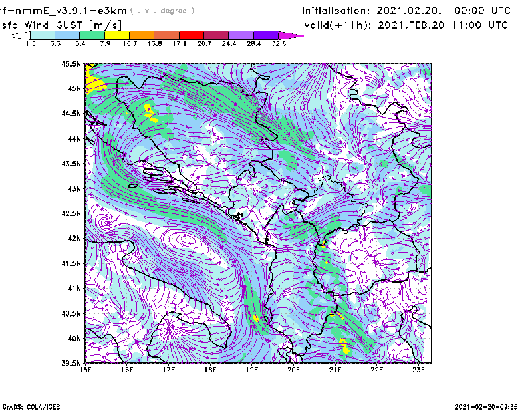Click the '( . x . degree )' grey text
This screenshot has width=532, height=411.
click(162, 11)
